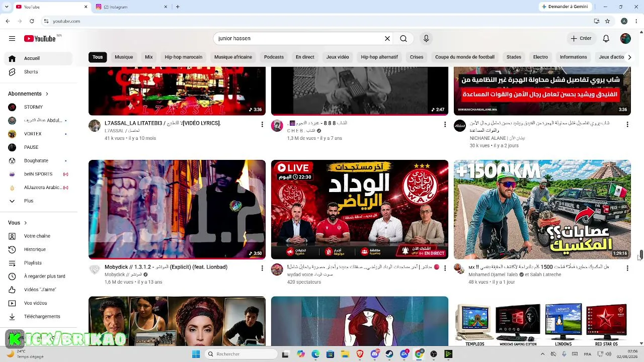Open options menu for Mobydick 1.3.1.2 video
Screen dimensions: 644x362
(262, 268)
